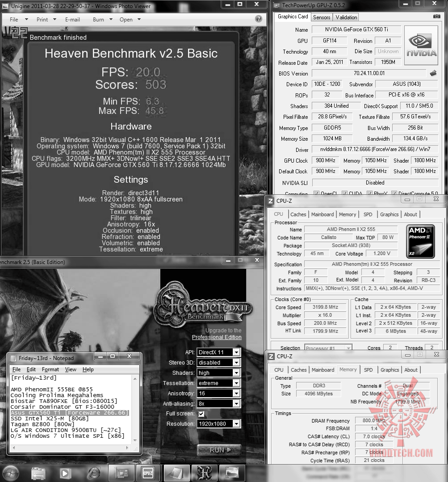
Task: Switch to Validation tab in GPU-Z
Action: coord(346,17)
